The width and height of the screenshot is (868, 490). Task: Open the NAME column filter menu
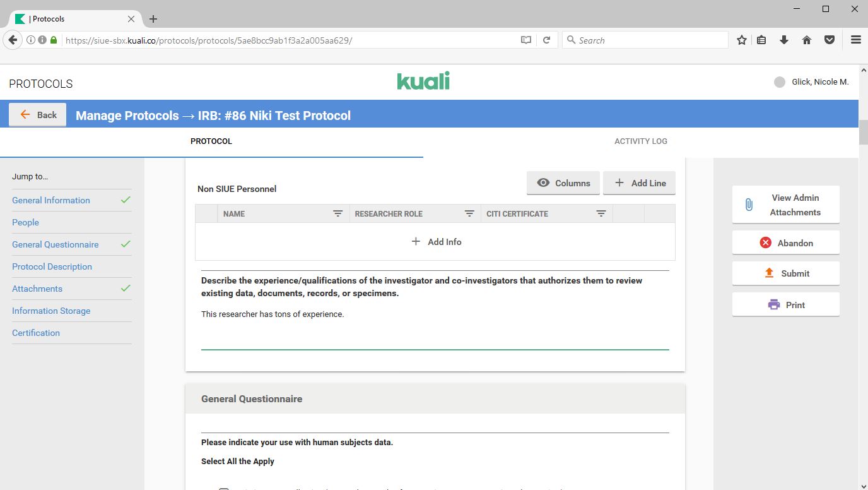coord(337,214)
